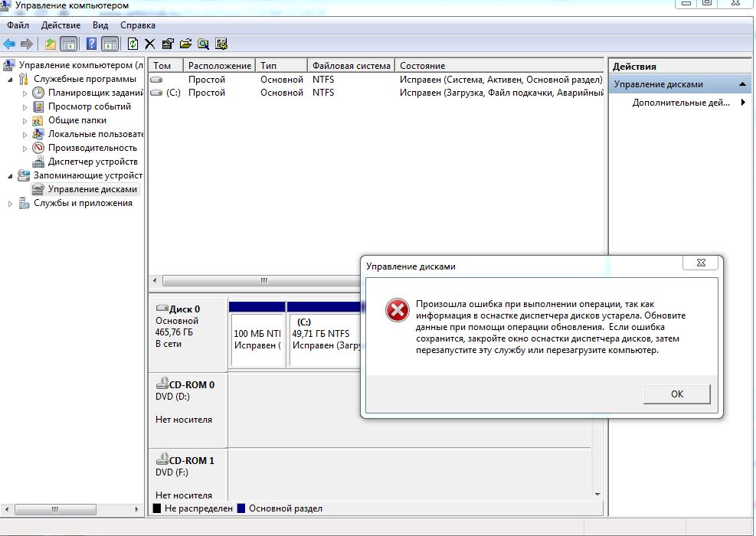
Task: Expand Службы и приложения node
Action: pyautogui.click(x=11, y=204)
